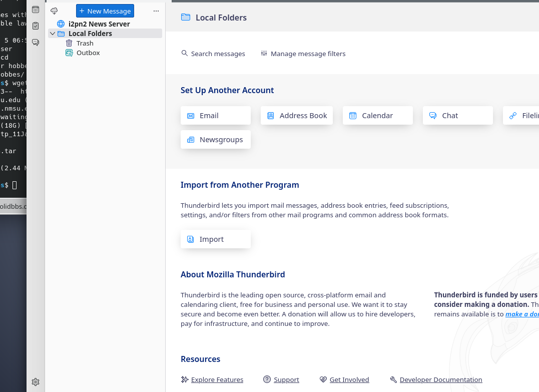Image resolution: width=539 pixels, height=392 pixels.
Task: Click the Set Up Another Account heading
Action: 227,90
